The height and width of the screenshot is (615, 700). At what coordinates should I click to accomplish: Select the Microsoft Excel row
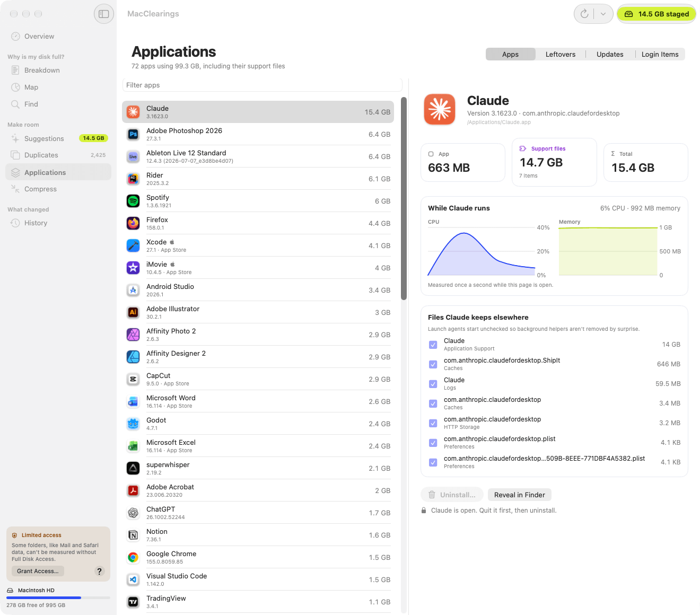(258, 446)
